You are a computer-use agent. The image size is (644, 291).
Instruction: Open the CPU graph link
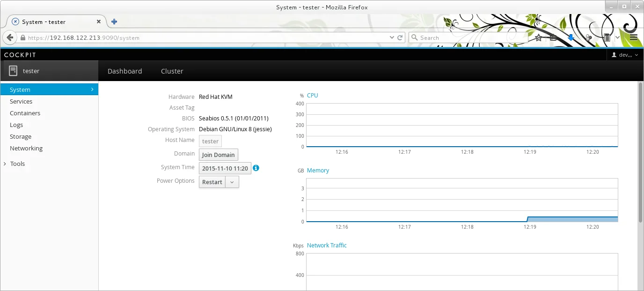coord(312,95)
